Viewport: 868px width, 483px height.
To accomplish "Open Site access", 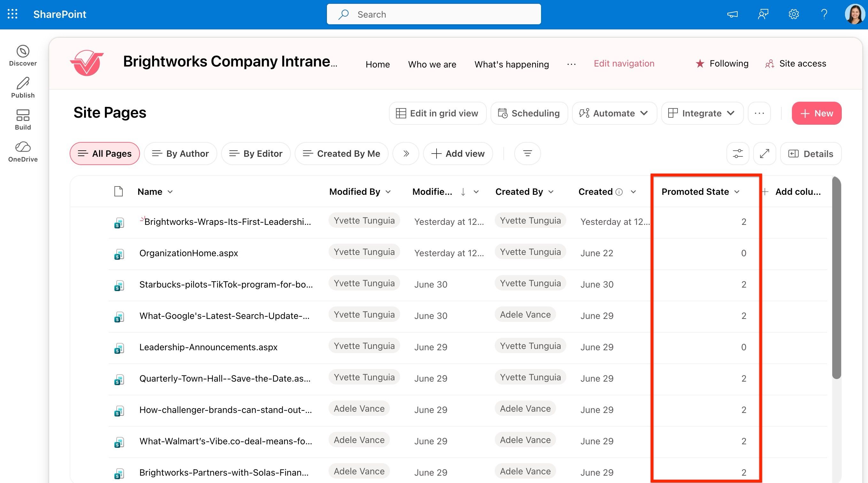I will 795,63.
